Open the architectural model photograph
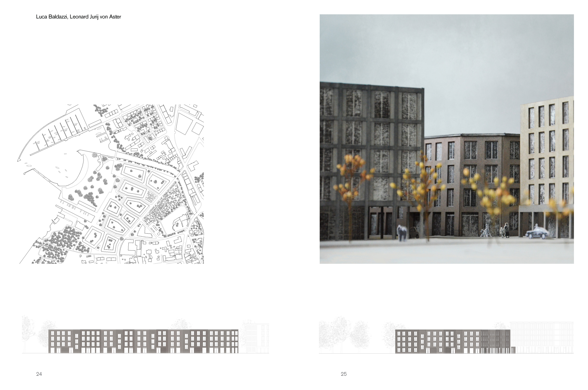The image size is (588, 390). (x=447, y=139)
